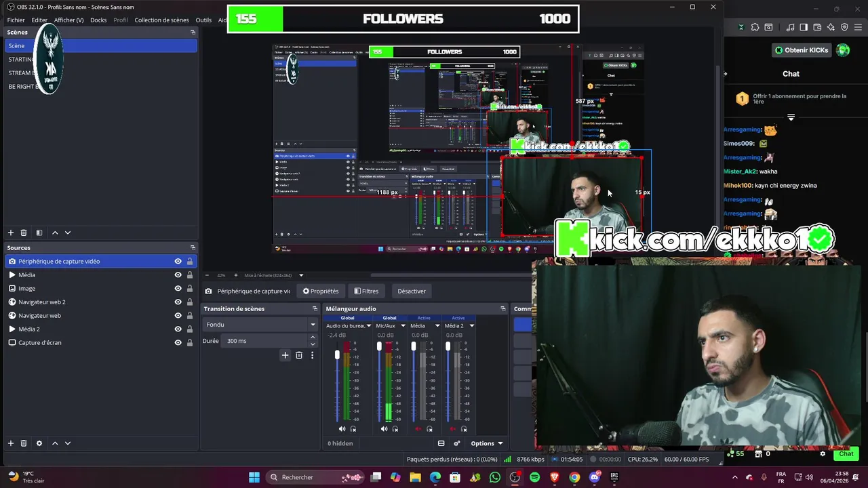Open scene filters icon in Scenes toolbar
Viewport: 868px width, 488px height.
click(x=39, y=232)
